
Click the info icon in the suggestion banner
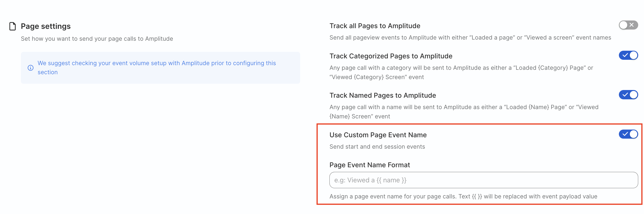click(30, 68)
